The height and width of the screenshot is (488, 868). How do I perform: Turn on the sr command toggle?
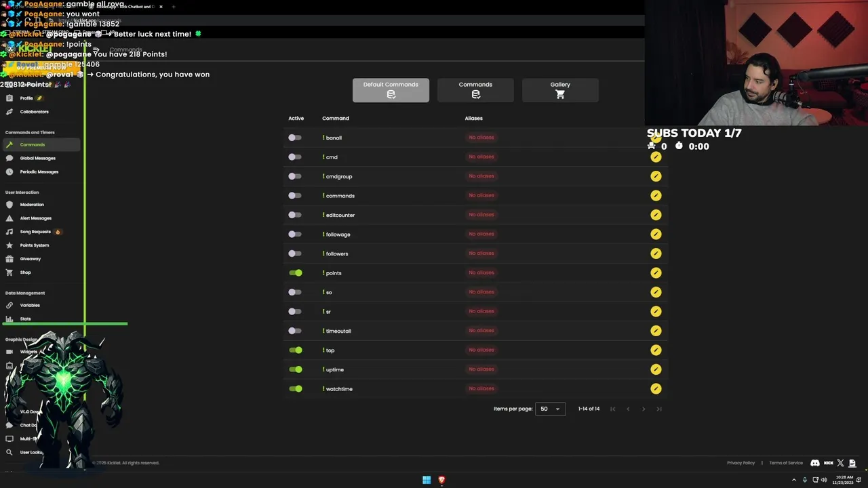[295, 311]
